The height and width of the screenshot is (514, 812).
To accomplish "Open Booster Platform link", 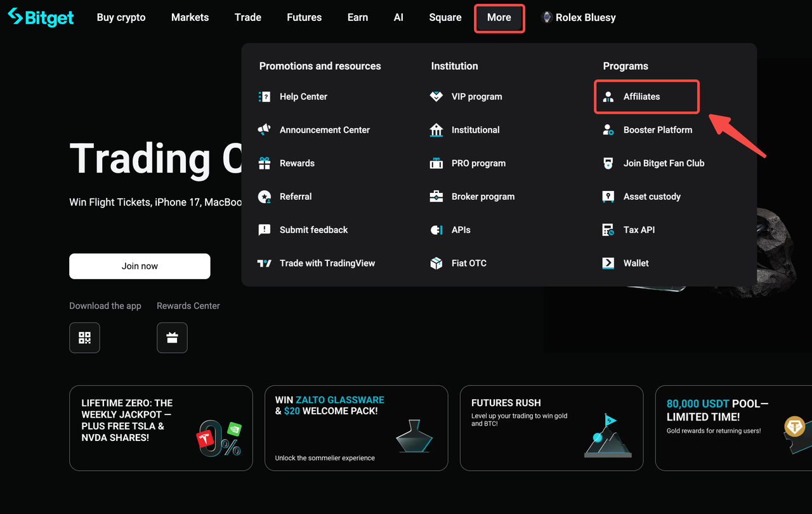I will [658, 129].
